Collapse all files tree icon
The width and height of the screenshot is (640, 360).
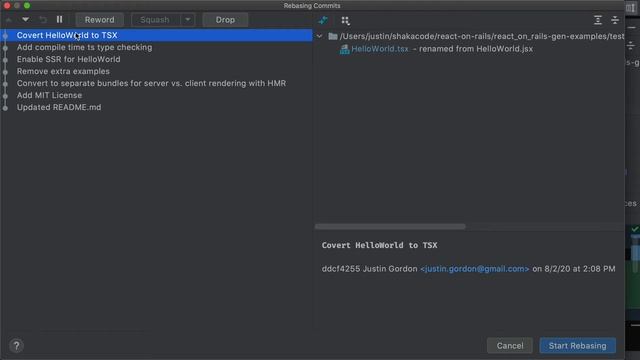pos(615,20)
